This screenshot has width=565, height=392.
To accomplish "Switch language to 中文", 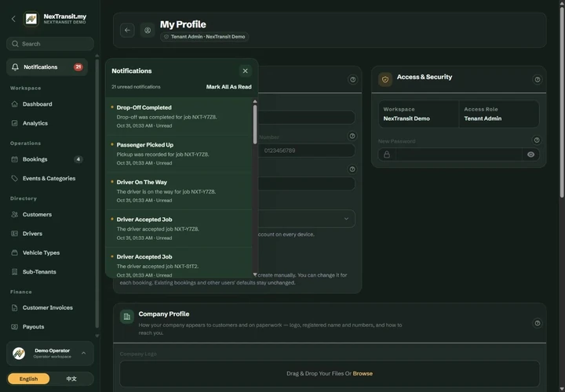I will (x=71, y=379).
